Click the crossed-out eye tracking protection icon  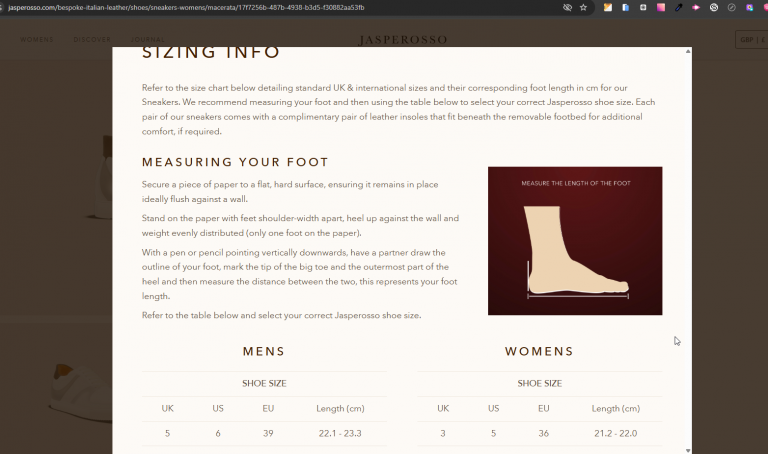[x=567, y=7]
